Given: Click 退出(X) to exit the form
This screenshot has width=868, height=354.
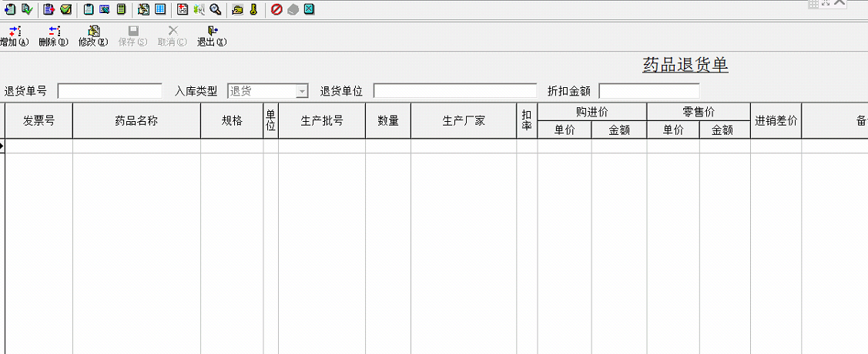Looking at the screenshot, I should 212,36.
